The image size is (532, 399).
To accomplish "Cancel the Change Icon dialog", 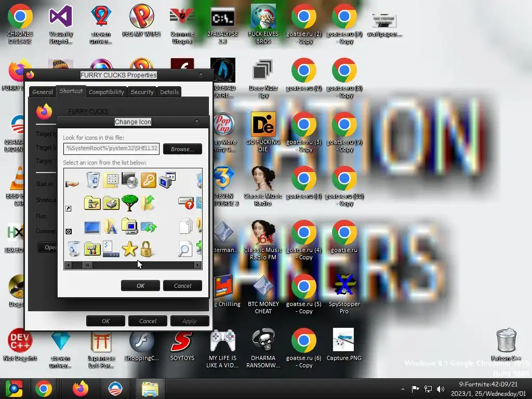I will tap(182, 286).
